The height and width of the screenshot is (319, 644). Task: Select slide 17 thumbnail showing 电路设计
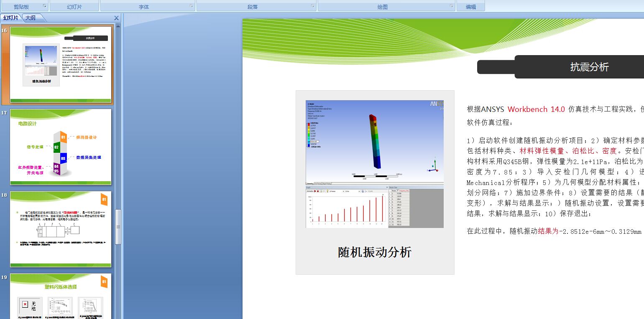coord(60,147)
